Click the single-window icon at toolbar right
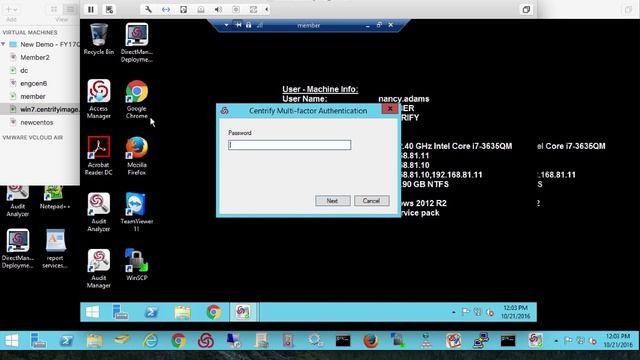Image resolution: width=640 pixels, height=360 pixels. [x=526, y=9]
